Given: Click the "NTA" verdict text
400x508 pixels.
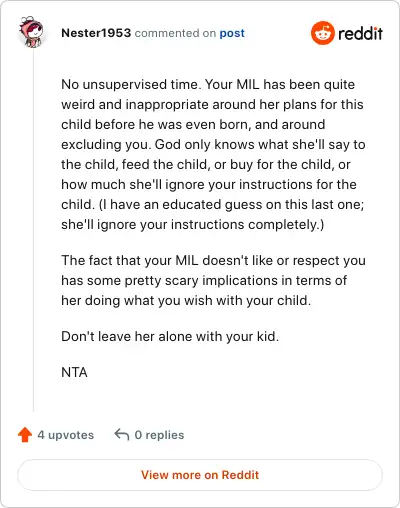Looking at the screenshot, I should tap(74, 372).
